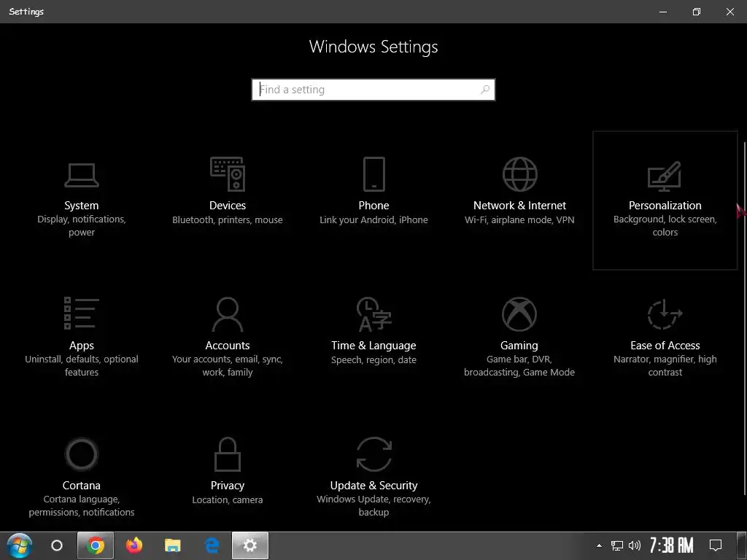
Task: Open the System laptop icon
Action: (x=82, y=175)
